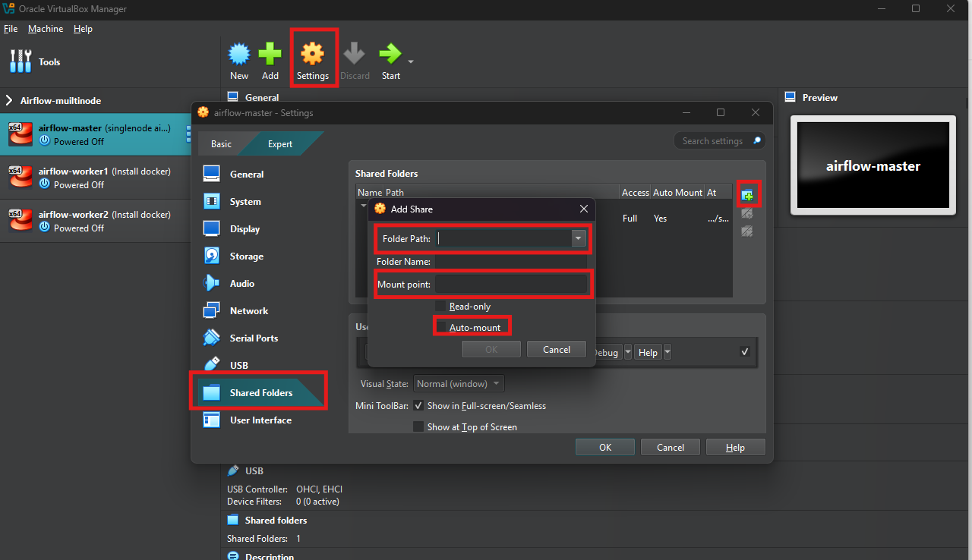
Task: Open Tools in the left panel
Action: 35,61
